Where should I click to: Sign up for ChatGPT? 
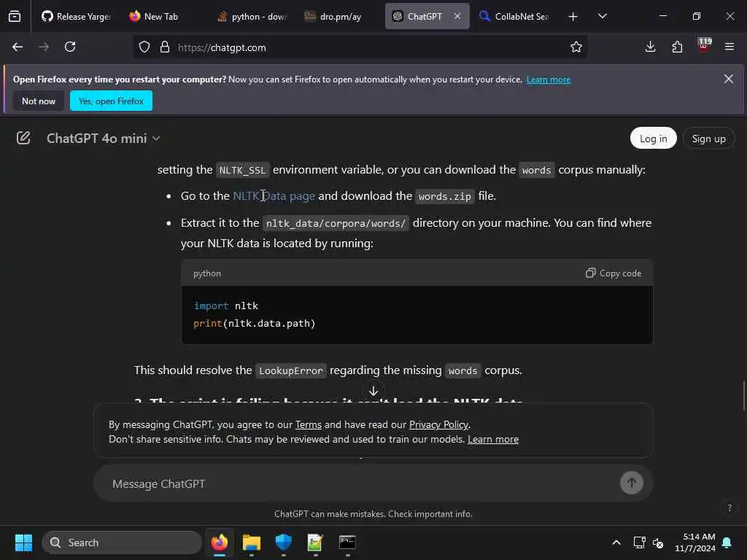(x=708, y=139)
